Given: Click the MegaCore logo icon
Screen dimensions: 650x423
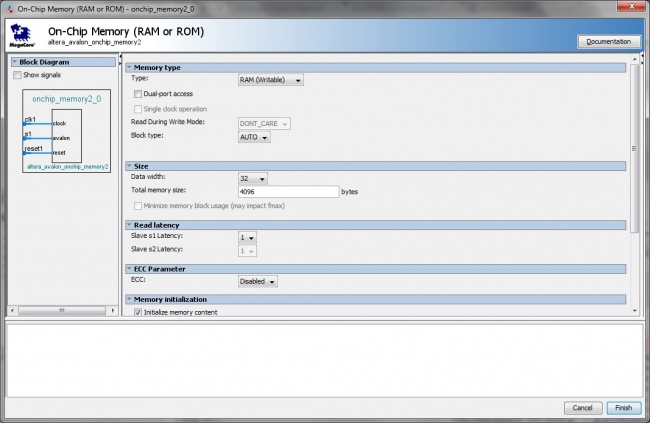Looking at the screenshot, I should [22, 36].
